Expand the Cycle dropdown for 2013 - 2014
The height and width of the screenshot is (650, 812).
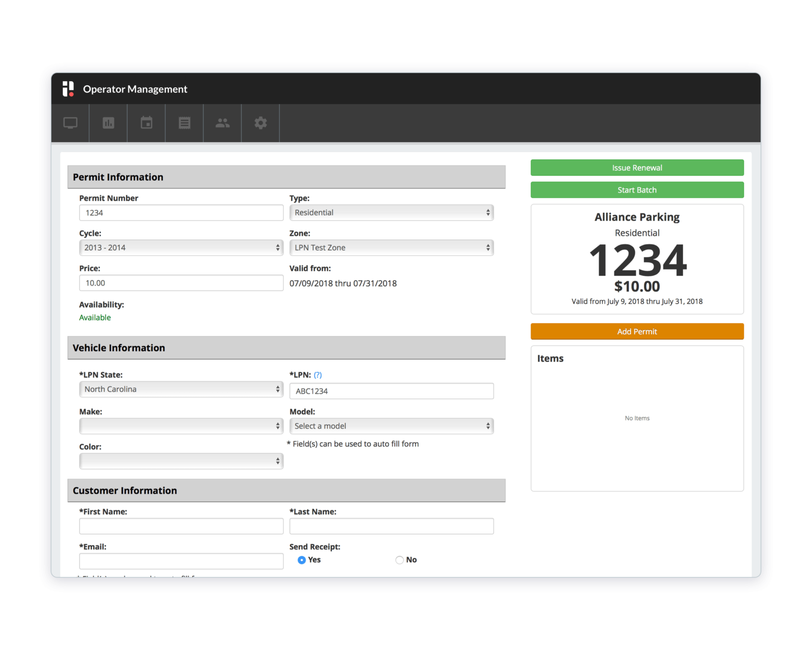[x=181, y=247]
